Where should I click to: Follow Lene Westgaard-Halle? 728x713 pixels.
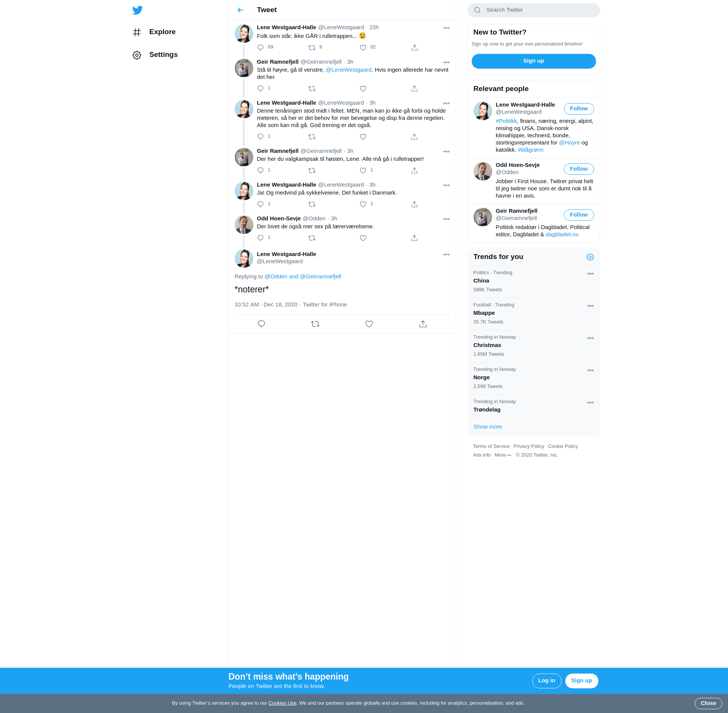[579, 109]
